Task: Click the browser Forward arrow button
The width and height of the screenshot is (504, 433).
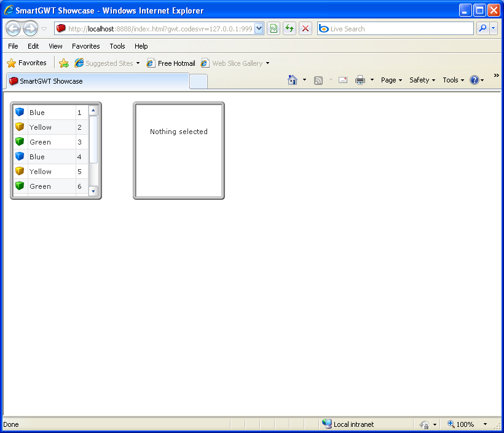Action: pyautogui.click(x=31, y=29)
